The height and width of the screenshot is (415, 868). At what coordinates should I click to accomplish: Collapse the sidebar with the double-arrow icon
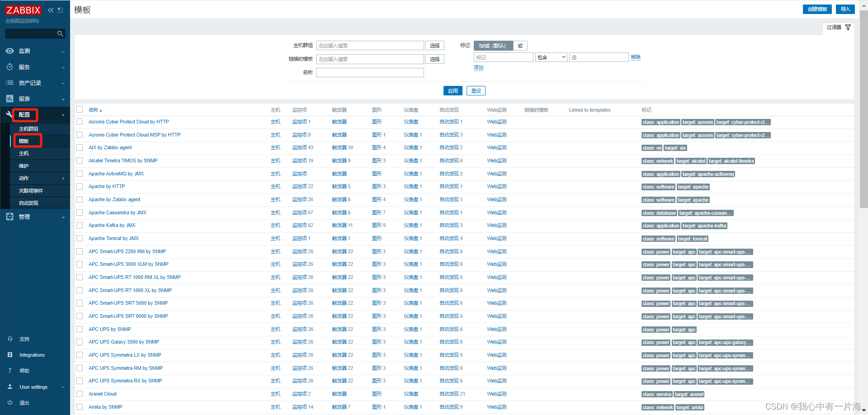pos(51,10)
